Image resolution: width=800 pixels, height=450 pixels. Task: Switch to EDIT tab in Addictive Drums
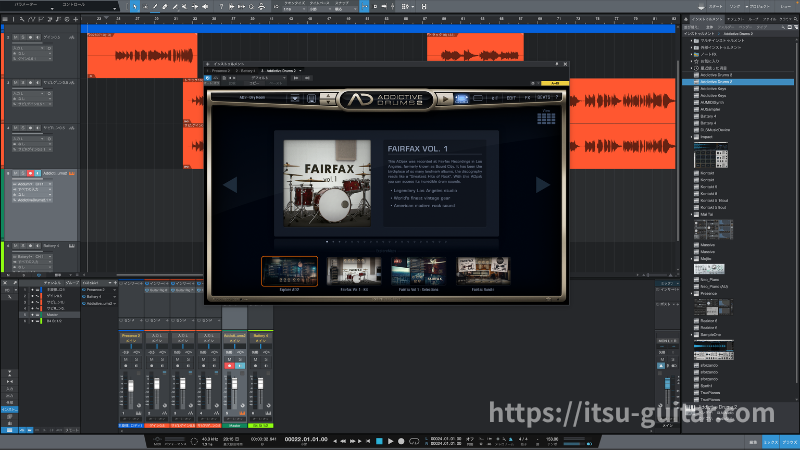(511, 98)
